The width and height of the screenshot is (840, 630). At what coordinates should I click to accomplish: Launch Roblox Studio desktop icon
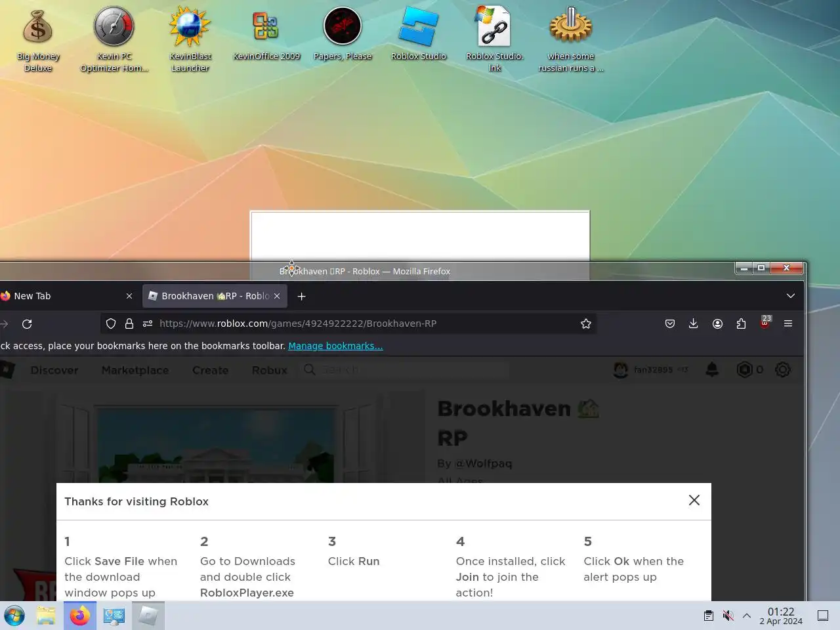coord(419,34)
